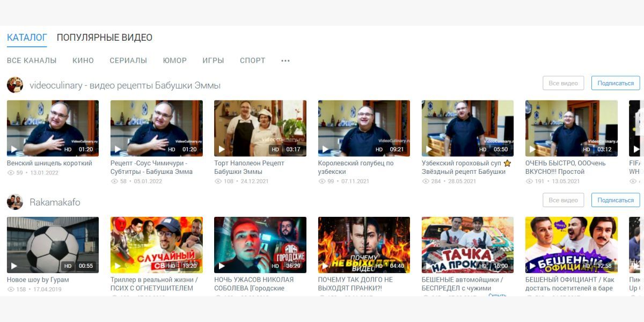
Task: Click the 17.04.2019 upload date
Action: (x=47, y=289)
